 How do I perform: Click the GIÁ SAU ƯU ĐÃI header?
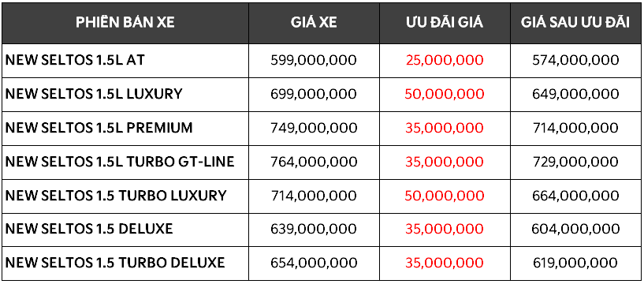click(576, 23)
